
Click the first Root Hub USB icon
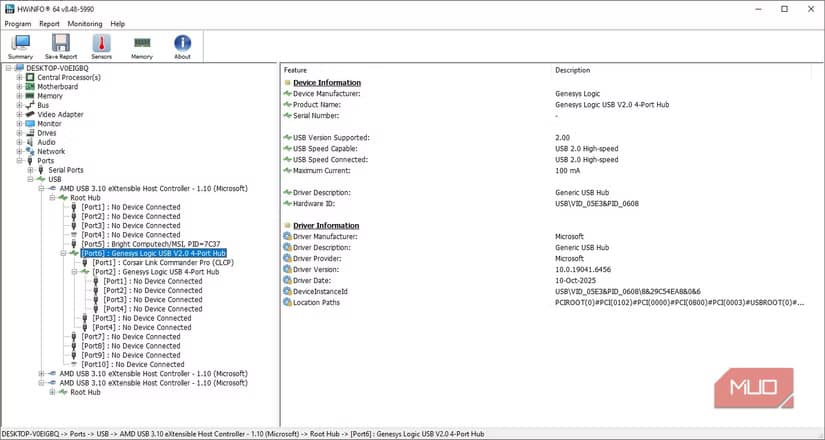[x=63, y=198]
